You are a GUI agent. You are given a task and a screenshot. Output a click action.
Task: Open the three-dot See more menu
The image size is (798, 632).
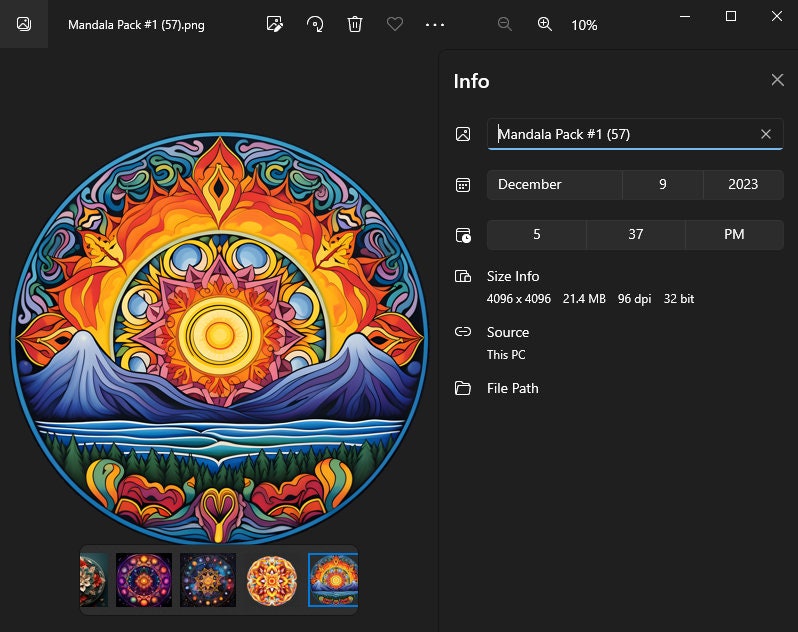click(435, 24)
